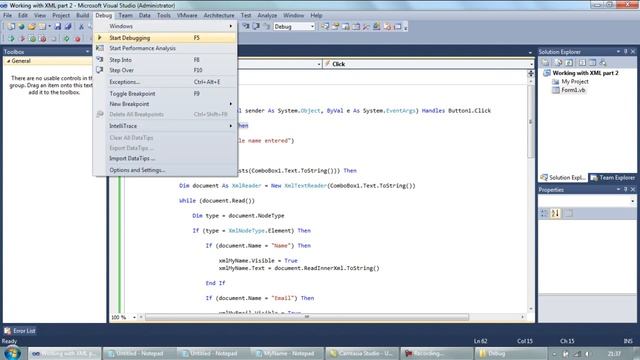Toggle Show All Files in Solution Explorer
The height and width of the screenshot is (360, 640).
[558, 62]
